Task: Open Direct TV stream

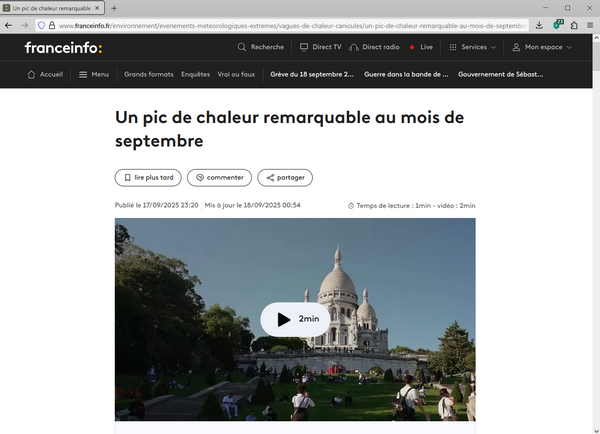Action: (x=320, y=47)
